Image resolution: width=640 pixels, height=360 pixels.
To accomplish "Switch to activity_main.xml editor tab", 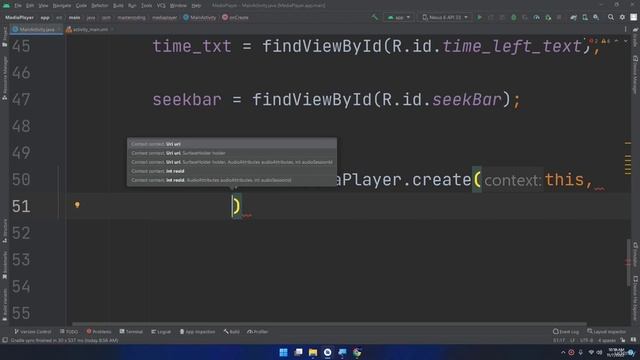I will click(x=89, y=29).
